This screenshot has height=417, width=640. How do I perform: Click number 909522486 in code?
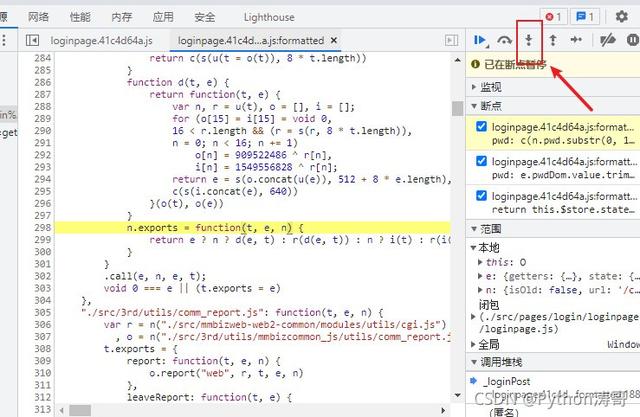point(261,155)
